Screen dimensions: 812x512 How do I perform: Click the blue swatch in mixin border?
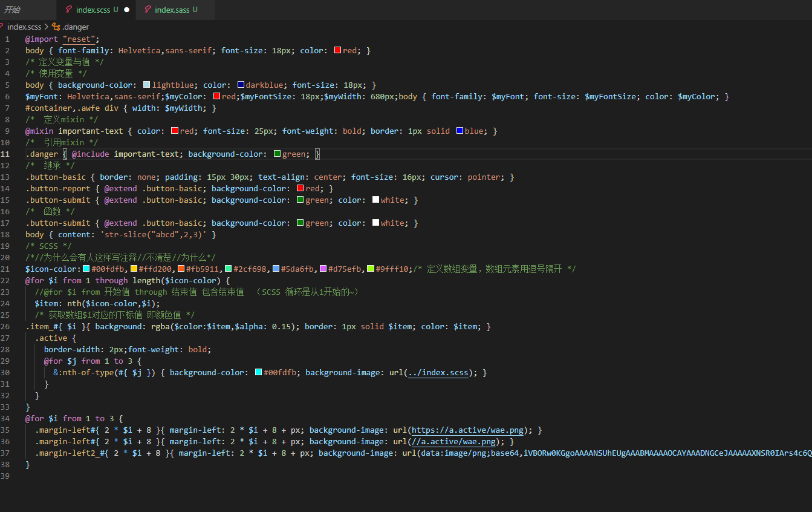[460, 131]
